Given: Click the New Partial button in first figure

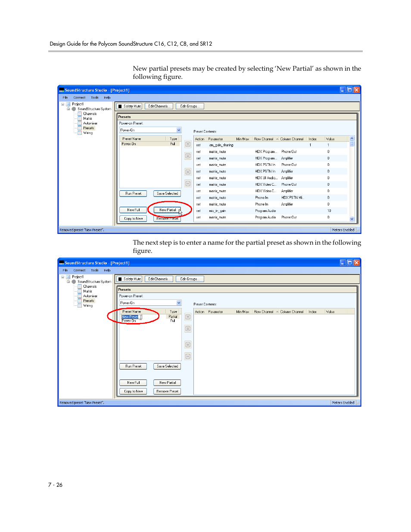Looking at the screenshot, I should click(168, 210).
